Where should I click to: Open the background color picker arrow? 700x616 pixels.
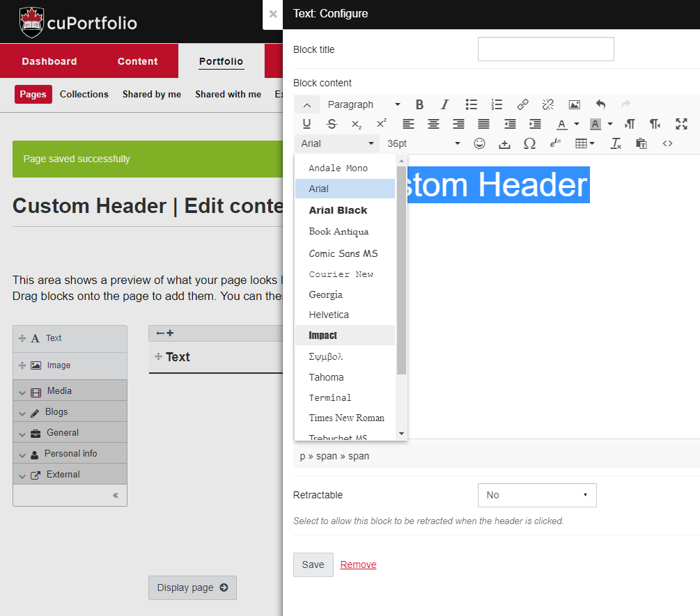coord(610,124)
